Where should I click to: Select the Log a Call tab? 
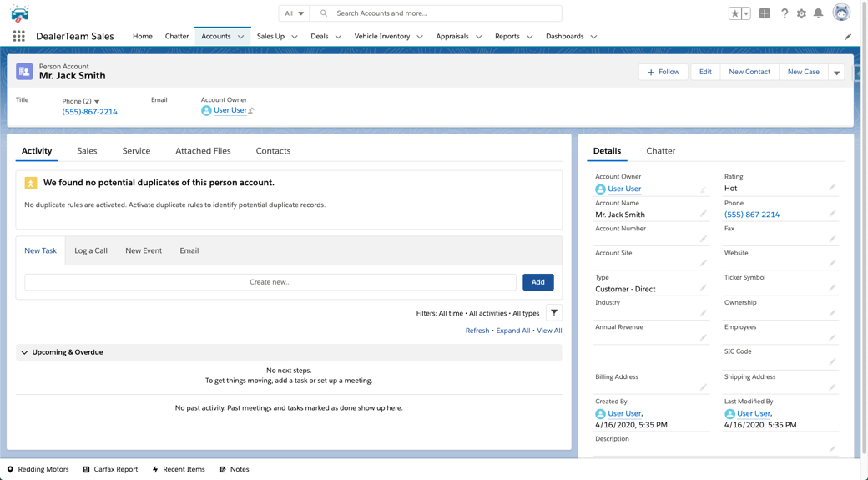tap(91, 250)
